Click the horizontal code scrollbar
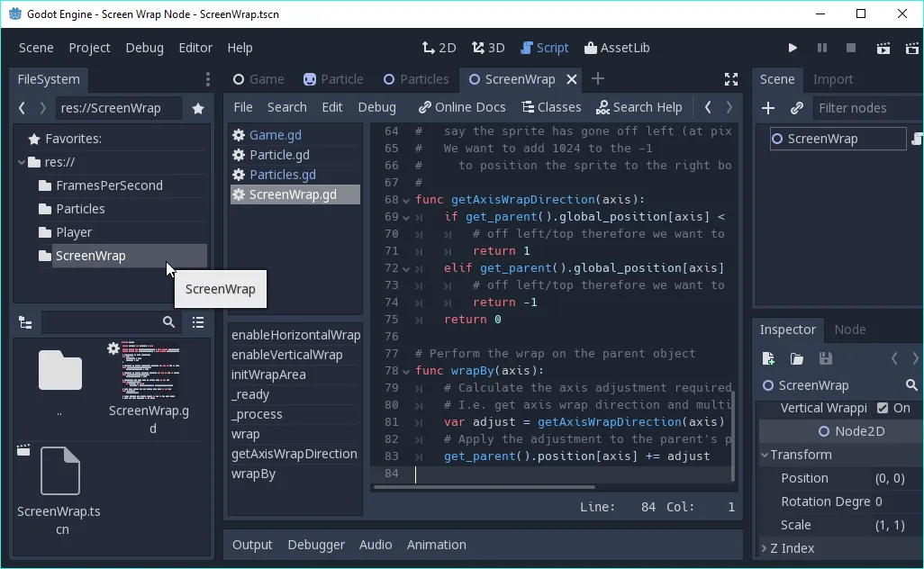This screenshot has width=924, height=569. pyautogui.click(x=484, y=487)
